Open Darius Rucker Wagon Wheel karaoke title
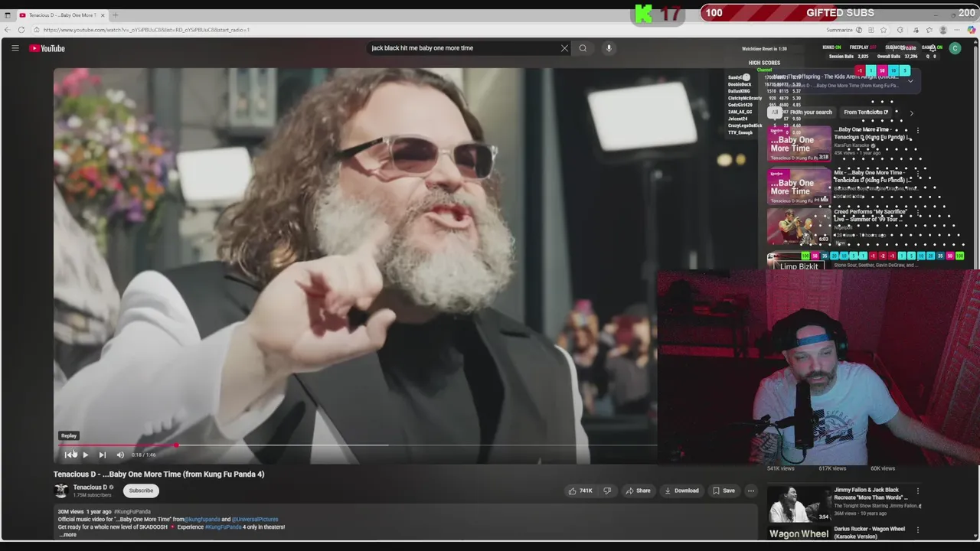 [870, 533]
